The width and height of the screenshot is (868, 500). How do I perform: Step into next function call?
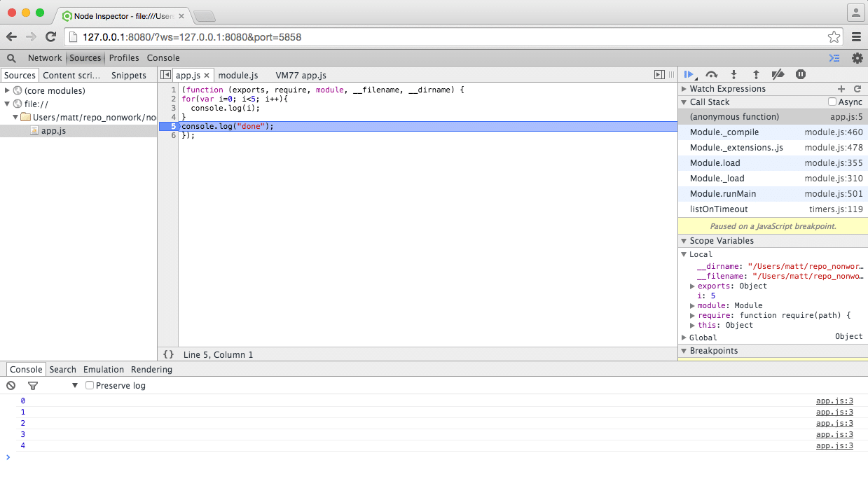733,74
